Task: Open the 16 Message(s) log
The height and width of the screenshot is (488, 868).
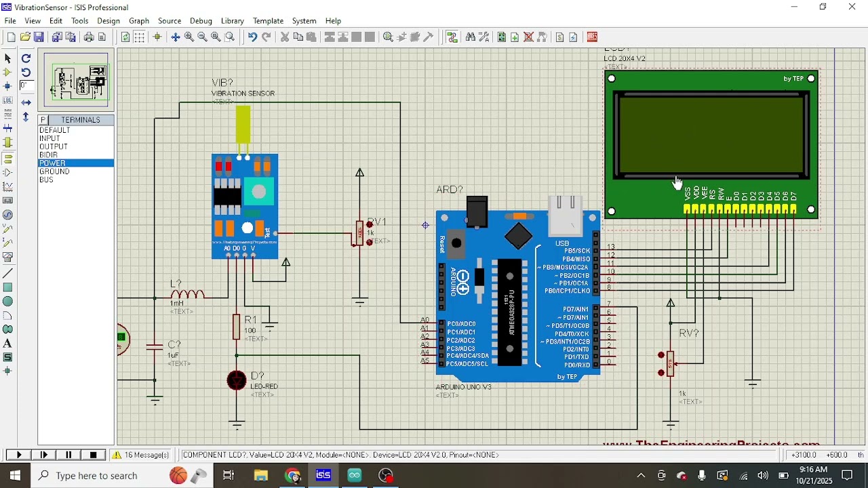Action: click(x=141, y=455)
